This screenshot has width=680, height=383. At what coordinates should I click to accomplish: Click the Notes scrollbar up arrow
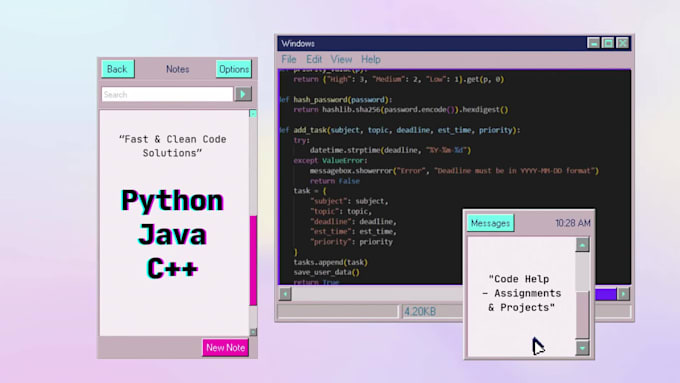tap(253, 114)
